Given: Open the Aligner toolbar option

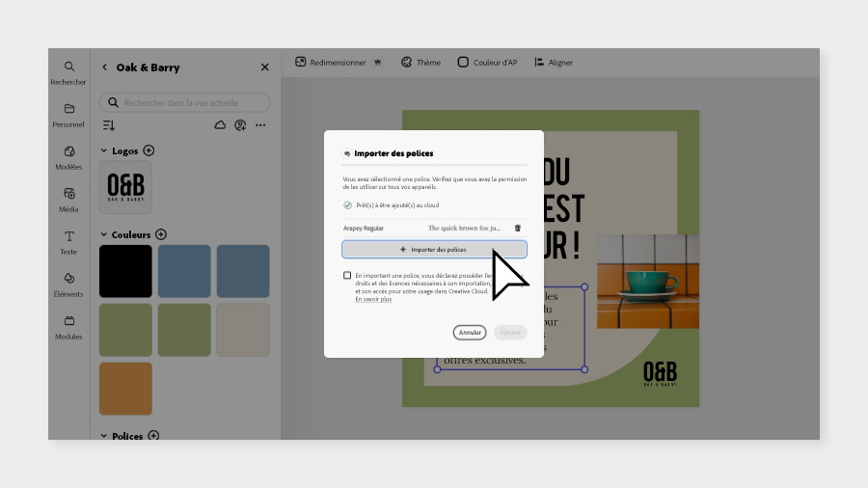Looking at the screenshot, I should click(x=554, y=62).
